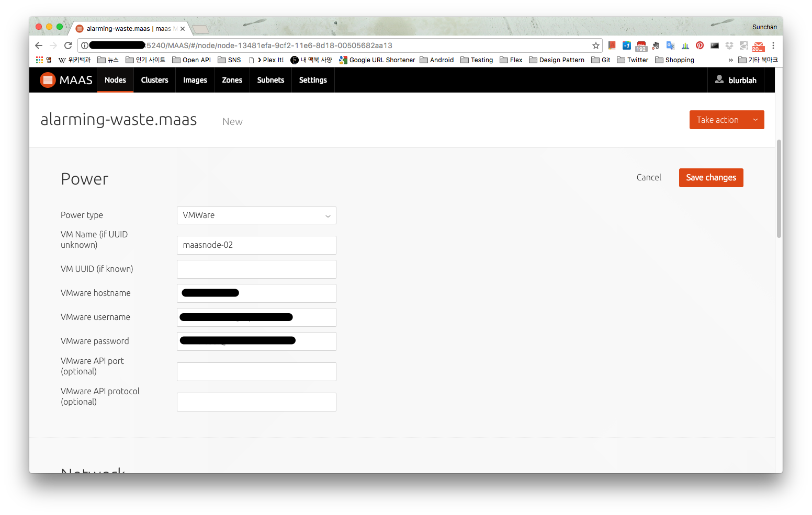Switch to the Nodes tab

(x=115, y=80)
